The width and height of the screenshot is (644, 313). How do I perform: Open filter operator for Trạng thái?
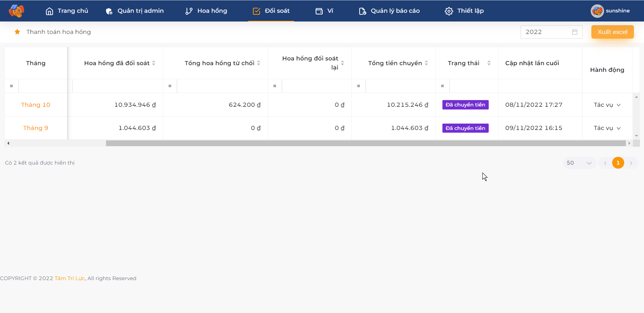click(x=442, y=86)
